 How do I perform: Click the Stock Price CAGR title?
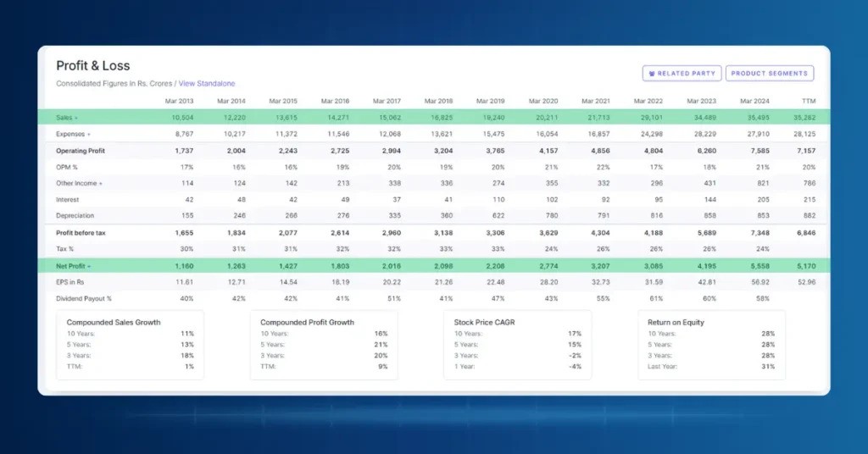[x=484, y=323]
